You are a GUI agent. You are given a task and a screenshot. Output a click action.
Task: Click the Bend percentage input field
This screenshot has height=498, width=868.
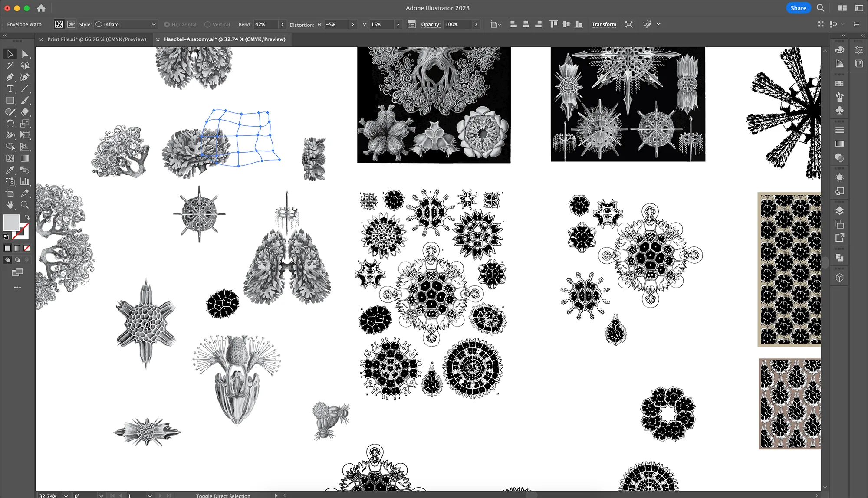[x=266, y=25]
